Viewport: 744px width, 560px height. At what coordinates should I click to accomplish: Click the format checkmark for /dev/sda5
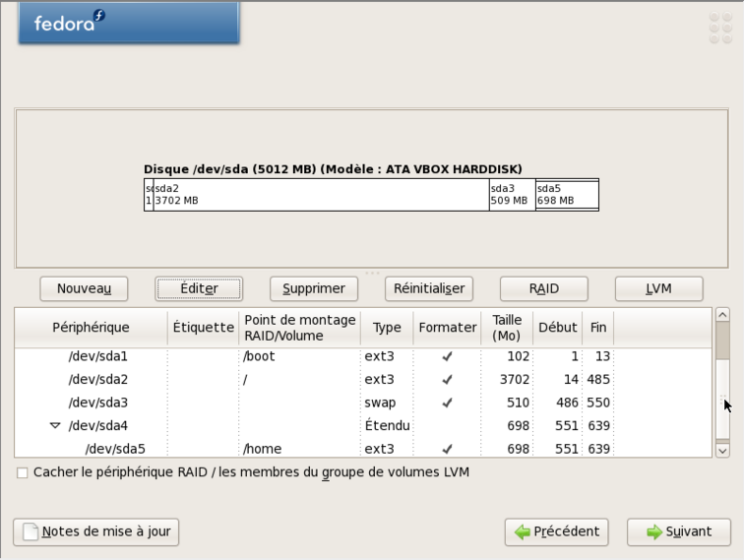tap(447, 449)
